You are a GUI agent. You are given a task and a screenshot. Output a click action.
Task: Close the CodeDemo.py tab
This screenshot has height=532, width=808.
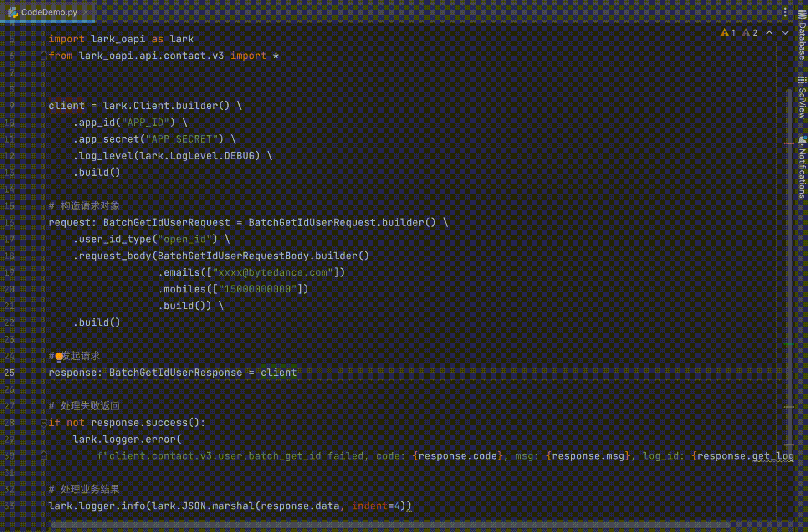[86, 12]
